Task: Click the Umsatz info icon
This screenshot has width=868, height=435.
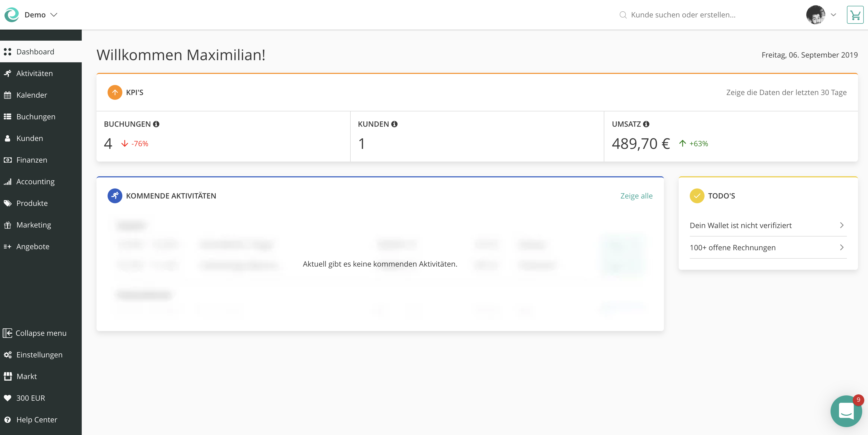Action: [x=646, y=124]
